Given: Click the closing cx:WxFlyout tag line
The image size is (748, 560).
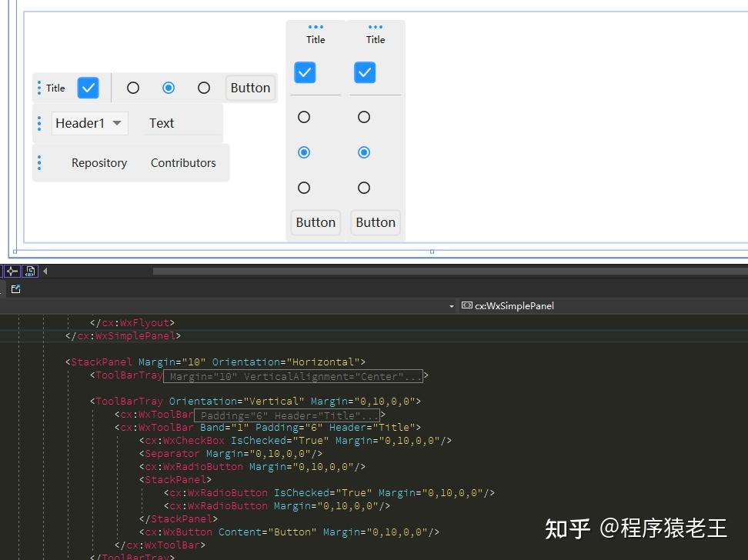Looking at the screenshot, I should click(132, 323).
